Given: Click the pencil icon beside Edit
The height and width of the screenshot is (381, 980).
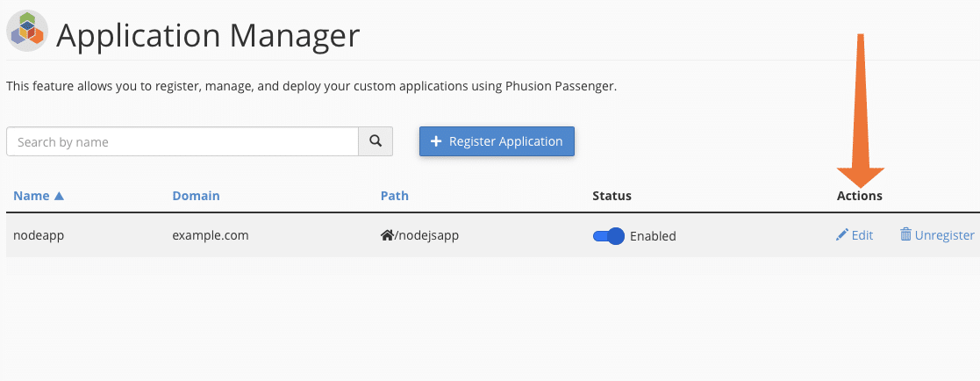Looking at the screenshot, I should click(x=842, y=235).
